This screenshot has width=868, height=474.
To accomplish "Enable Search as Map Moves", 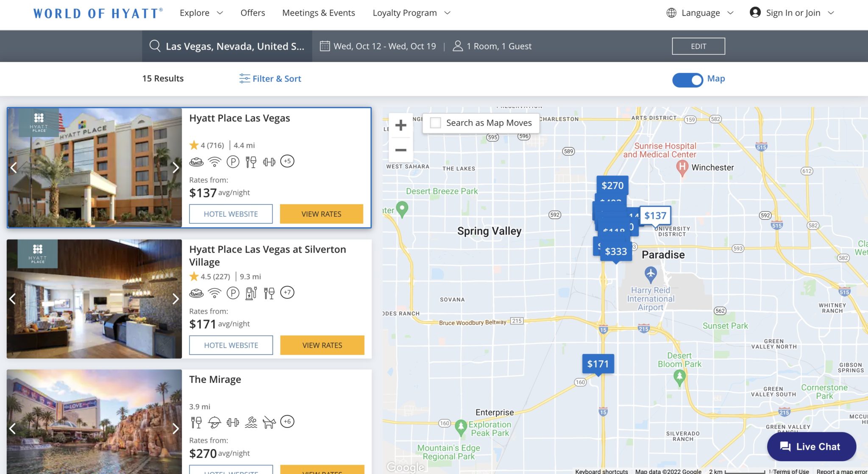I will 435,123.
